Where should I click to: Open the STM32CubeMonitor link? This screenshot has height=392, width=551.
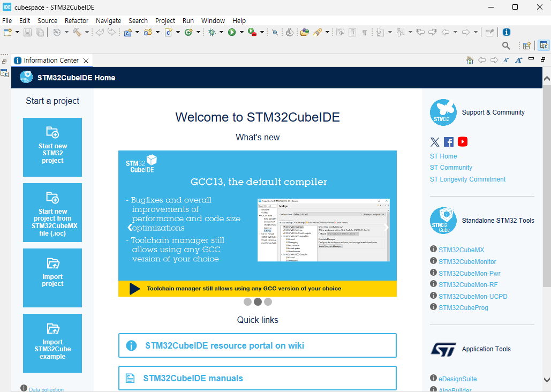(467, 261)
